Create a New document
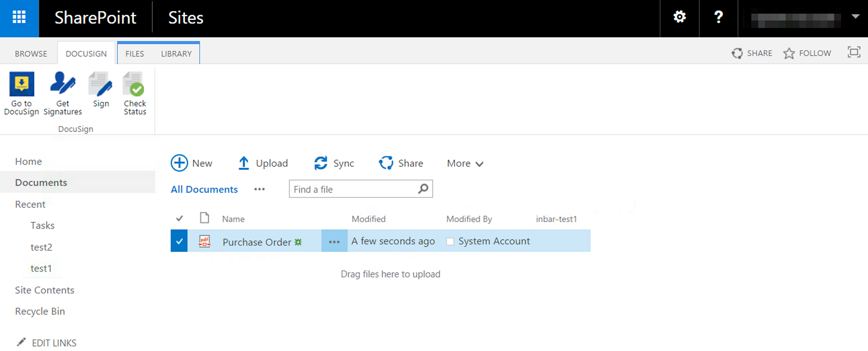The height and width of the screenshot is (351, 868). [191, 163]
